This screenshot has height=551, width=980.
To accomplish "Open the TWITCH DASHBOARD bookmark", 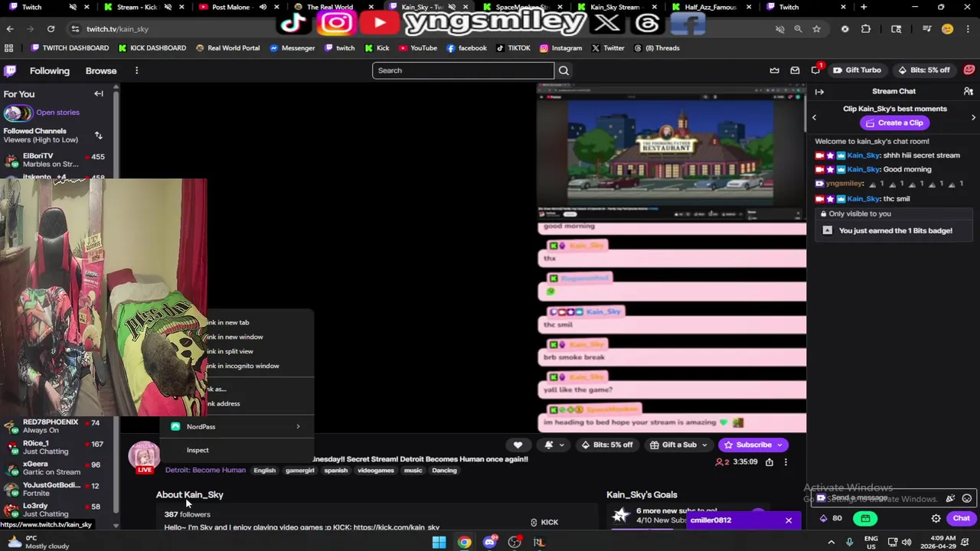I will point(70,48).
